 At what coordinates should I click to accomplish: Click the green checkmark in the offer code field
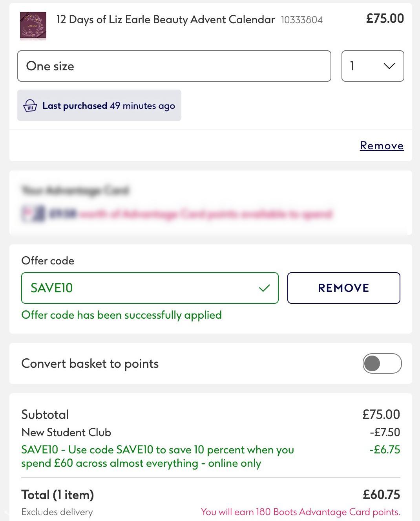(265, 288)
